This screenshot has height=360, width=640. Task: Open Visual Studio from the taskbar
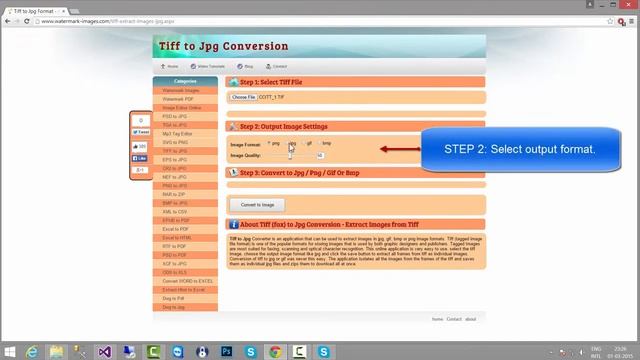coord(104,352)
